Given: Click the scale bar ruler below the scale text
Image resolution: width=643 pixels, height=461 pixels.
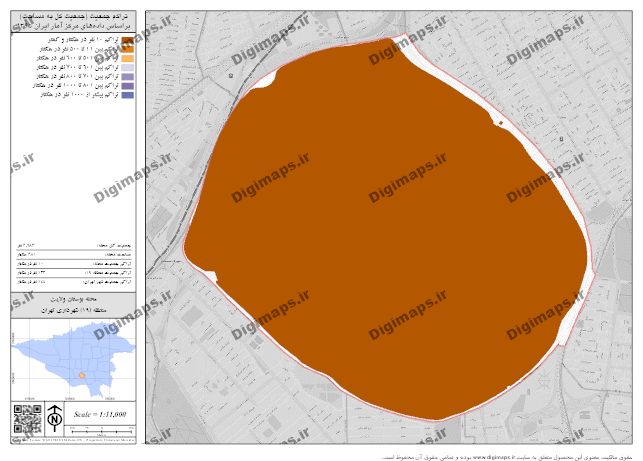Looking at the screenshot, I should [x=102, y=431].
